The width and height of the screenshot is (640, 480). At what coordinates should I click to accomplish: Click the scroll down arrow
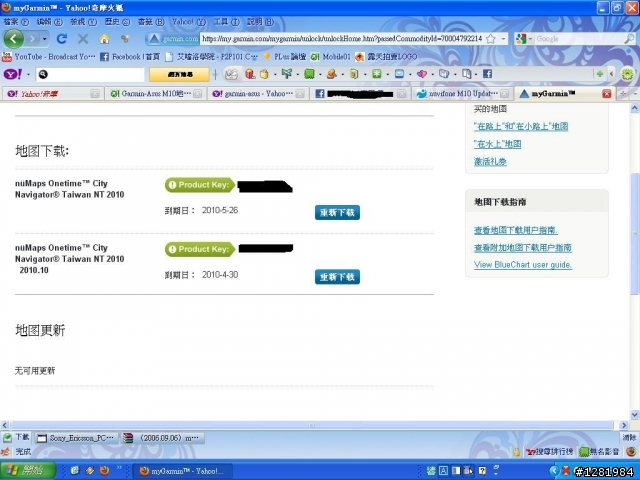coord(634,415)
